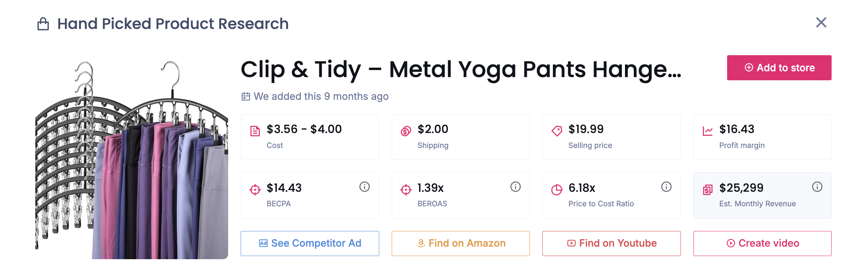Click the Selling price tag icon
The height and width of the screenshot is (267, 868).
[x=556, y=131]
